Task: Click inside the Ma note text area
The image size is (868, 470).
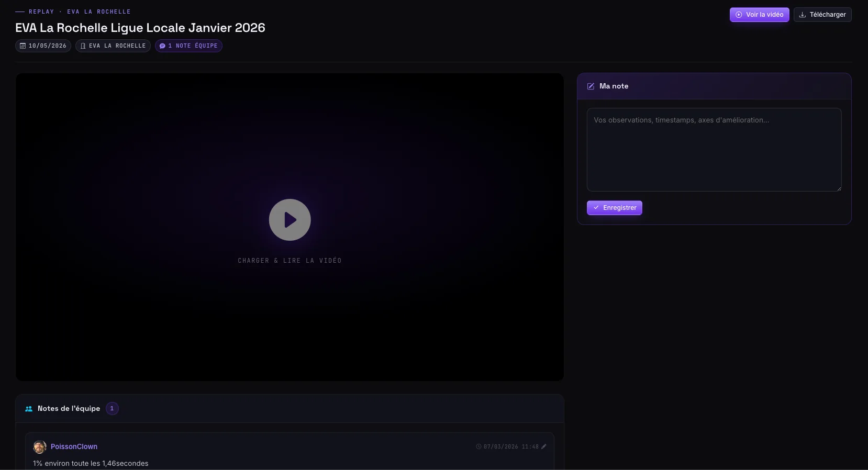Action: coord(714,150)
